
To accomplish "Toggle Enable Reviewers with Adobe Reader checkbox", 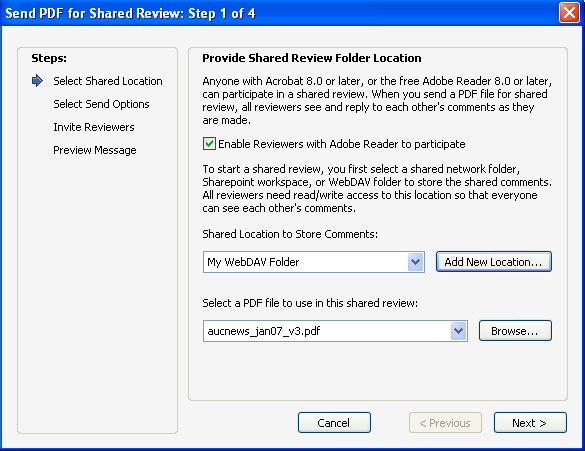I will pos(209,144).
